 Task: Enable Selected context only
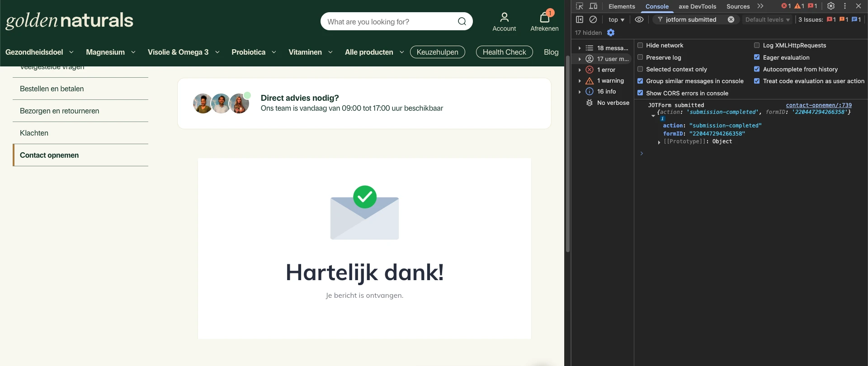coord(640,69)
